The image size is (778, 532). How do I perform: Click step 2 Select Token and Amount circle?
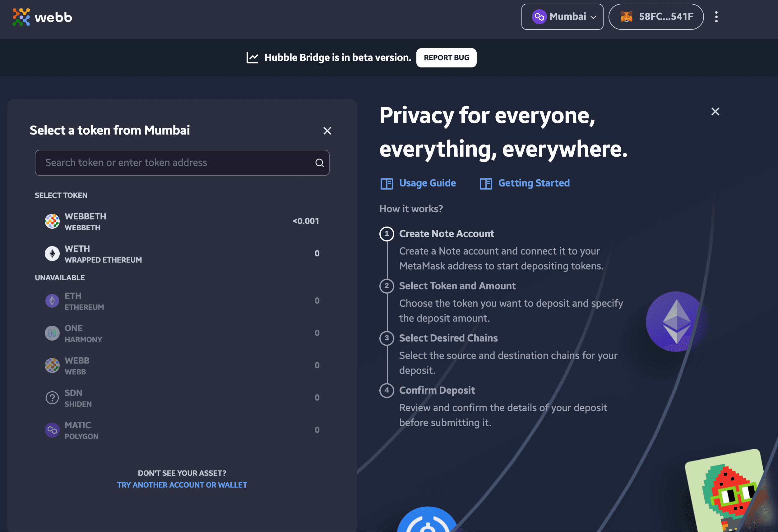point(387,286)
